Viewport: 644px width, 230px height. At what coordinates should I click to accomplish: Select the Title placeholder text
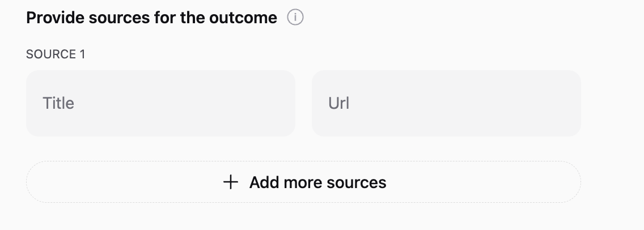click(x=58, y=103)
